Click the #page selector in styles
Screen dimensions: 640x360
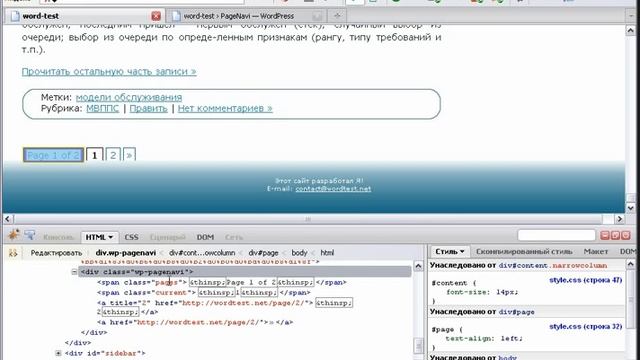(x=442, y=329)
